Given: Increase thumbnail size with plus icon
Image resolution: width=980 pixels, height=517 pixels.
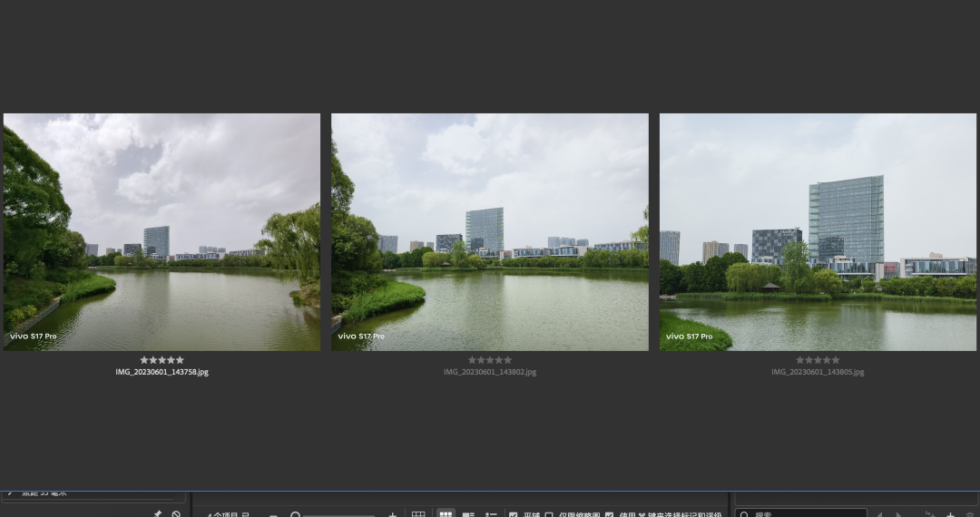Looking at the screenshot, I should tap(393, 515).
